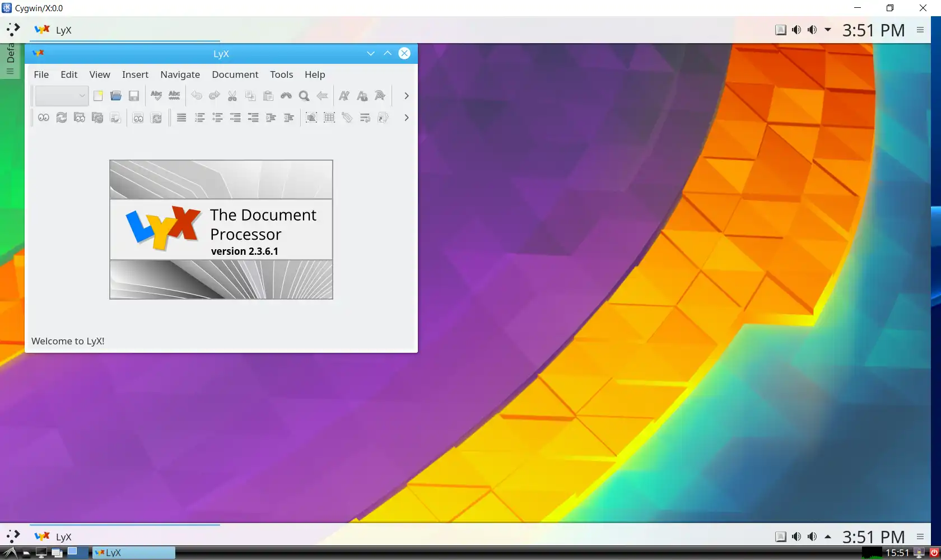Click the New document icon
Viewport: 941px width, 560px height.
(98, 96)
